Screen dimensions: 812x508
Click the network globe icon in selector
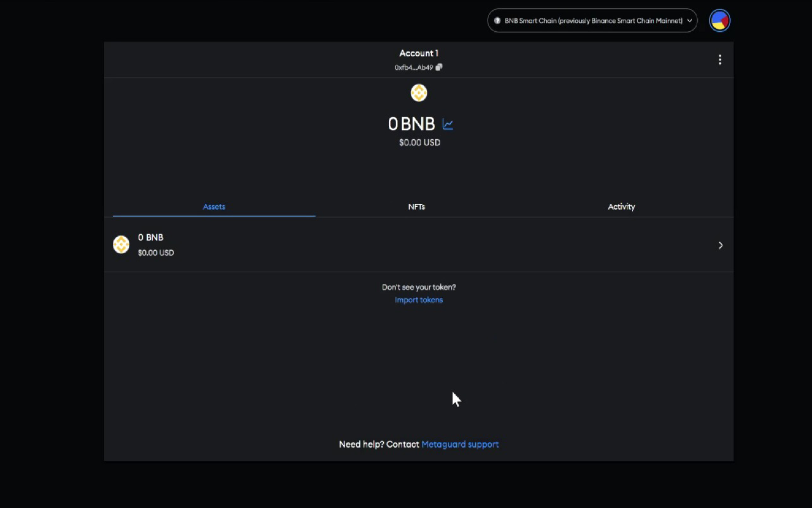click(x=497, y=20)
